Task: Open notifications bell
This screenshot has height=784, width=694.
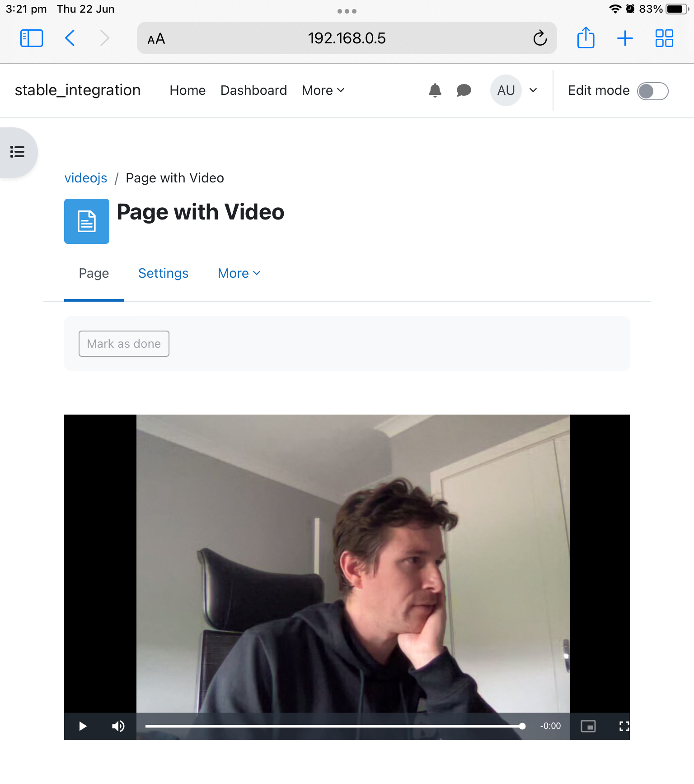Action: coord(435,90)
